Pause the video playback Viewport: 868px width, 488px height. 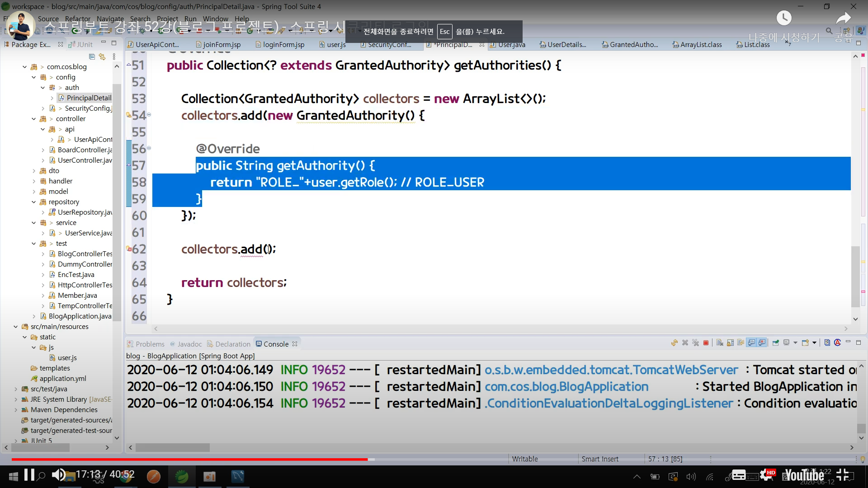(x=29, y=475)
